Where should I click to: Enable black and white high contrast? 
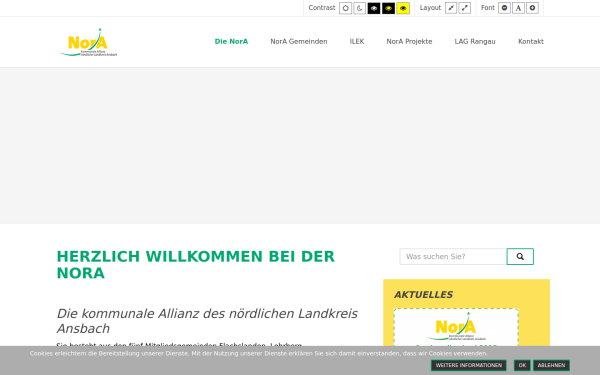coord(374,8)
